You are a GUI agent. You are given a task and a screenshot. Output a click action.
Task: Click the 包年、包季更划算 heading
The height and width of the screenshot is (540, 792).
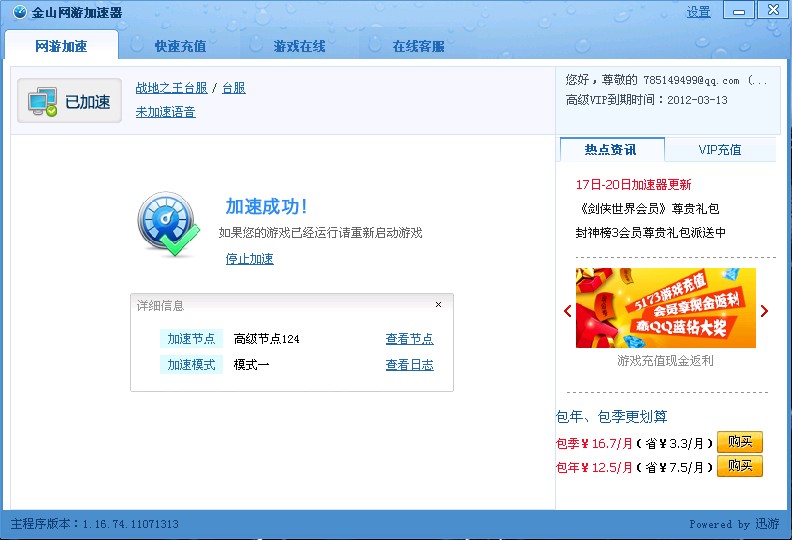pos(611,417)
